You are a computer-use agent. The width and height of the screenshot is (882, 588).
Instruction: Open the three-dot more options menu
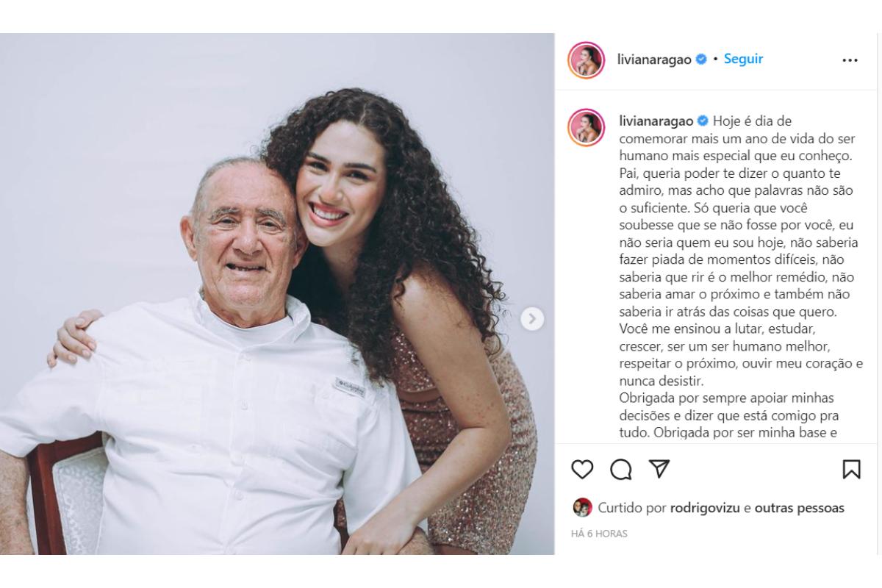850,60
